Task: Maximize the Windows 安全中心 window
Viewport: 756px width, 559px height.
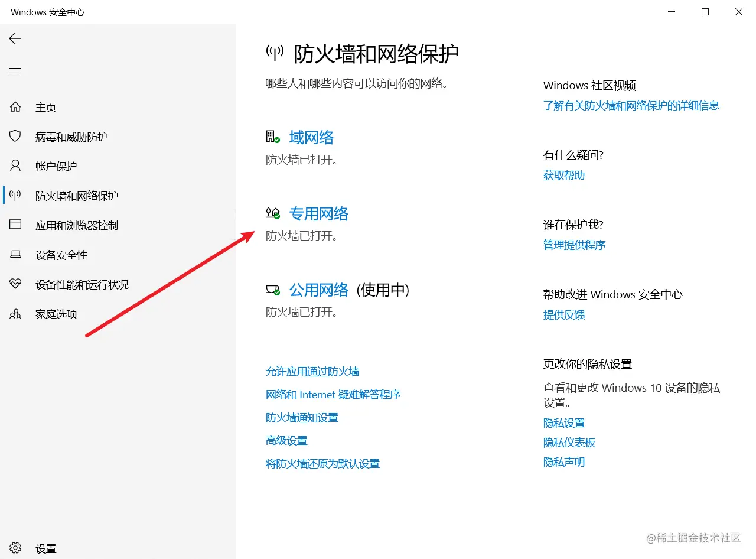Action: click(705, 12)
